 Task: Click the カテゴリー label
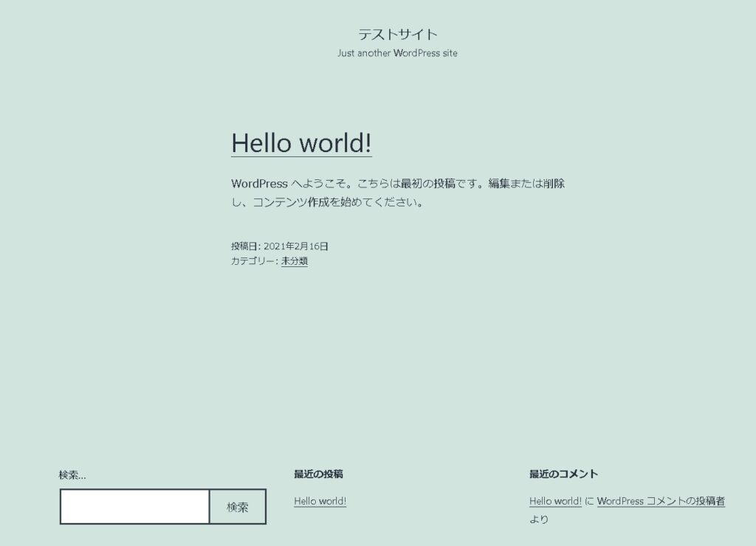tap(253, 261)
